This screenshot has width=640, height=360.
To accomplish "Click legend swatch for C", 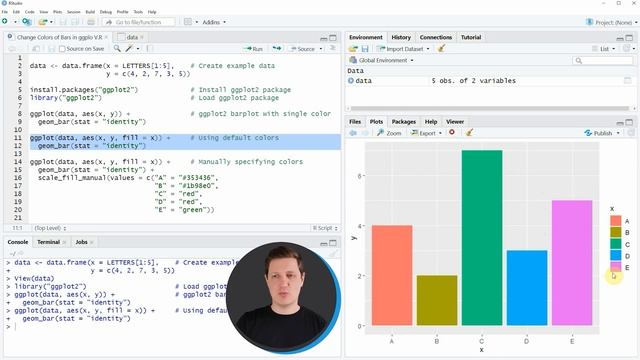I will (616, 244).
